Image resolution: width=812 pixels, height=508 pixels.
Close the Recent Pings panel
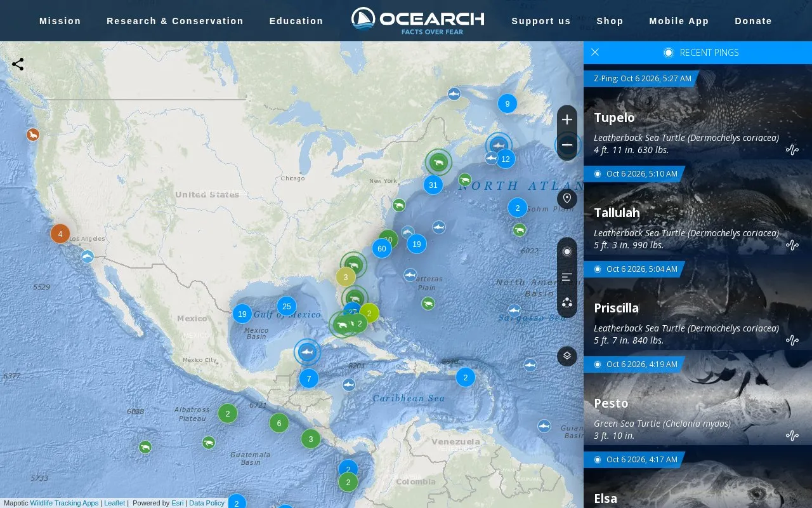click(x=595, y=52)
